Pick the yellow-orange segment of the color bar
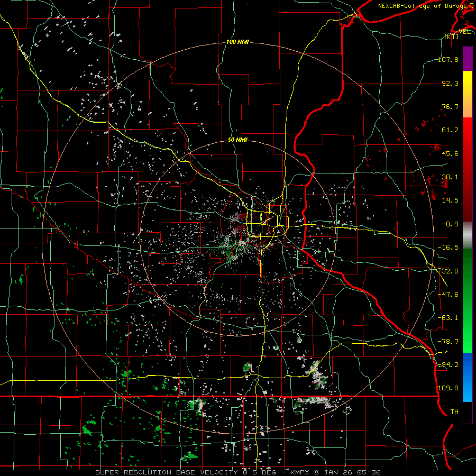This screenshot has width=476, height=476. pos(467,94)
